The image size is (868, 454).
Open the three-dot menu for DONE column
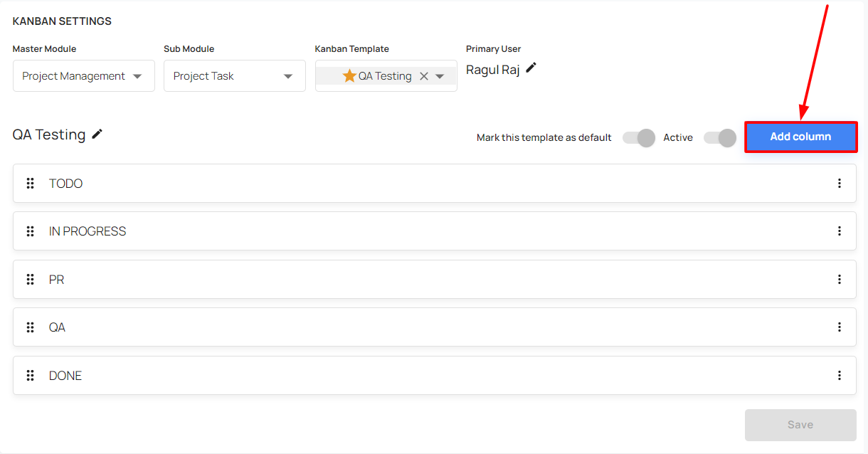pyautogui.click(x=840, y=376)
